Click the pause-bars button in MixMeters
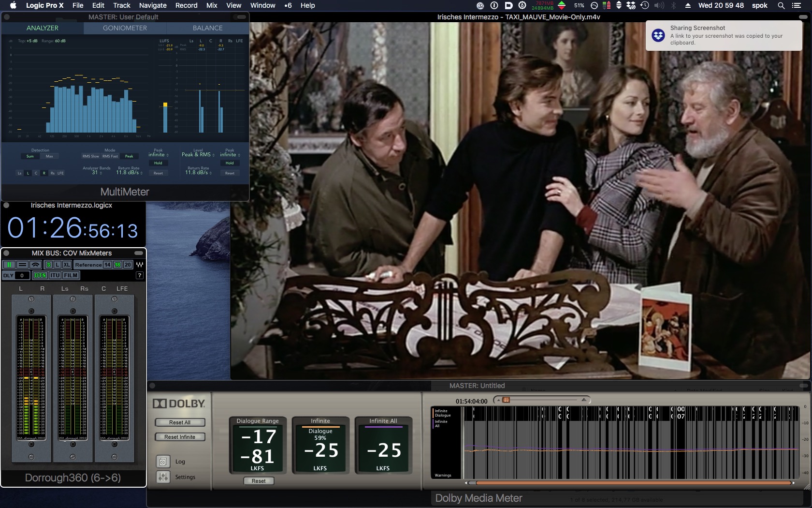 pos(9,265)
